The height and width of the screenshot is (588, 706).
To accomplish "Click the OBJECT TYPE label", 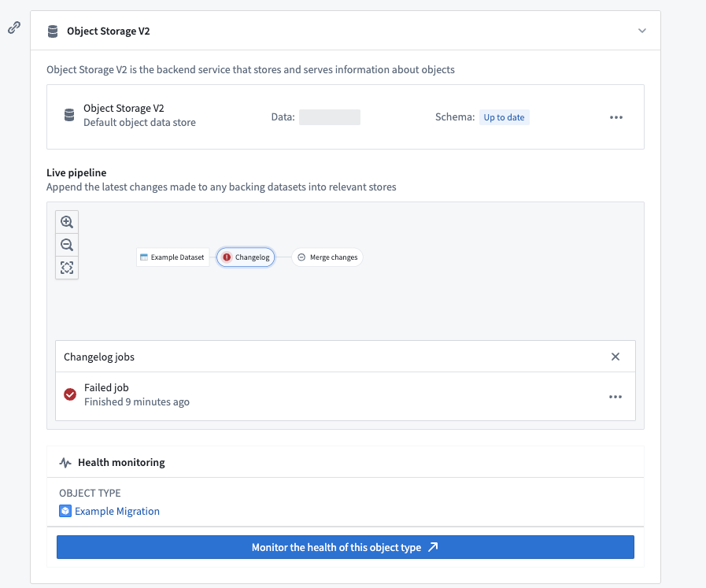I will point(90,493).
